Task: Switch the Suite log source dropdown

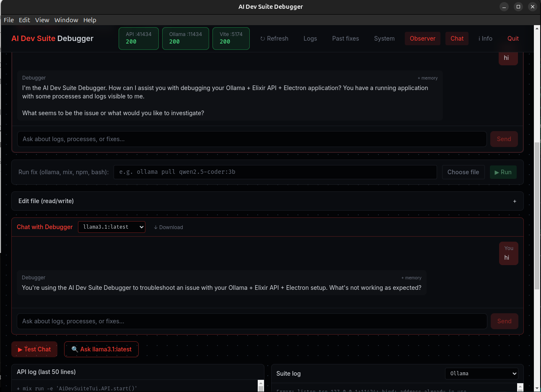Action: [x=481, y=373]
